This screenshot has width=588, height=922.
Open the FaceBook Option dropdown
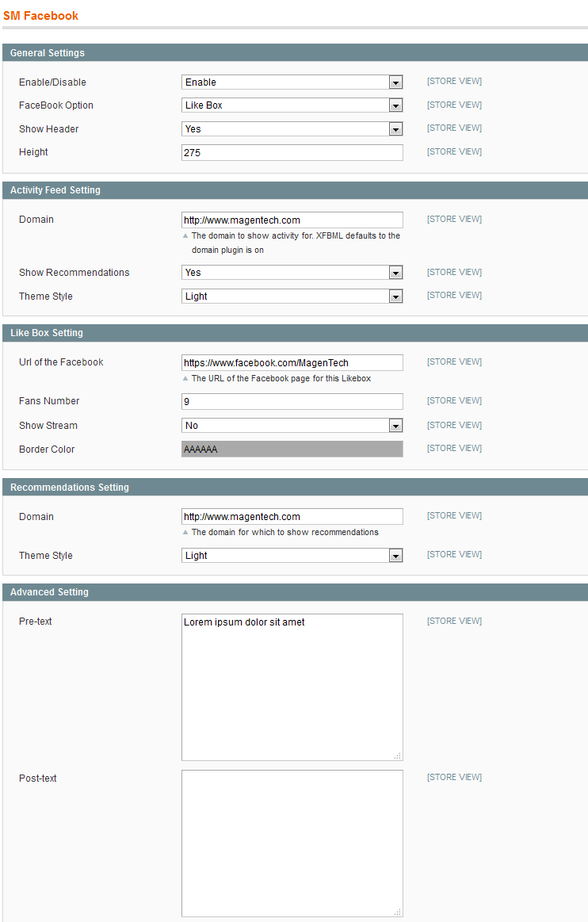click(x=292, y=105)
